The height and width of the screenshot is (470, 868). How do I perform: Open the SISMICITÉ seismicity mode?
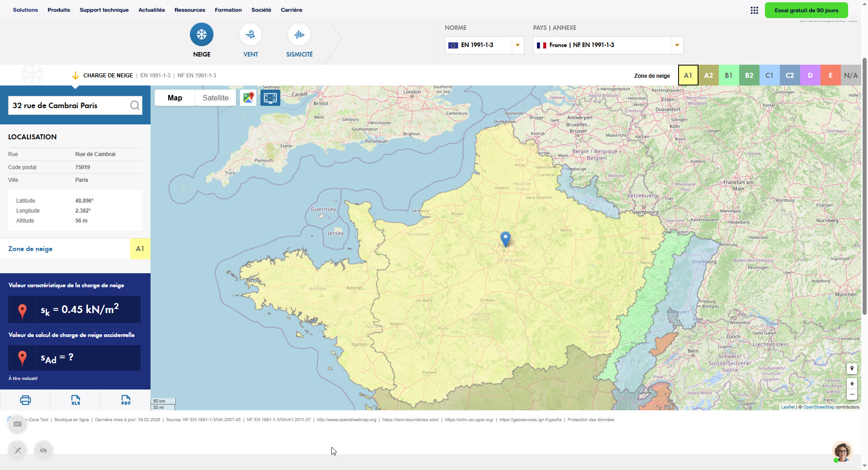pos(299,34)
